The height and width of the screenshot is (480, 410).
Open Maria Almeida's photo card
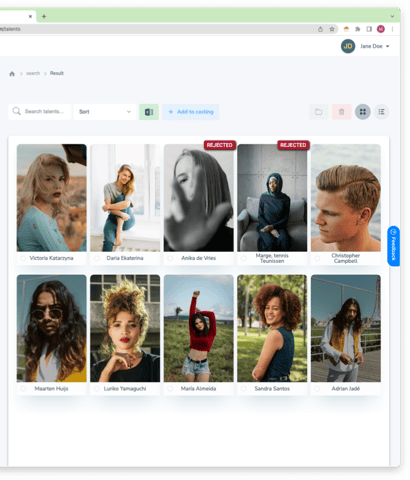(x=199, y=328)
